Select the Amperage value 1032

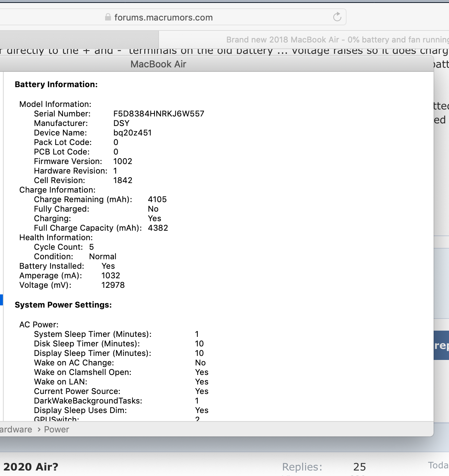tap(111, 276)
